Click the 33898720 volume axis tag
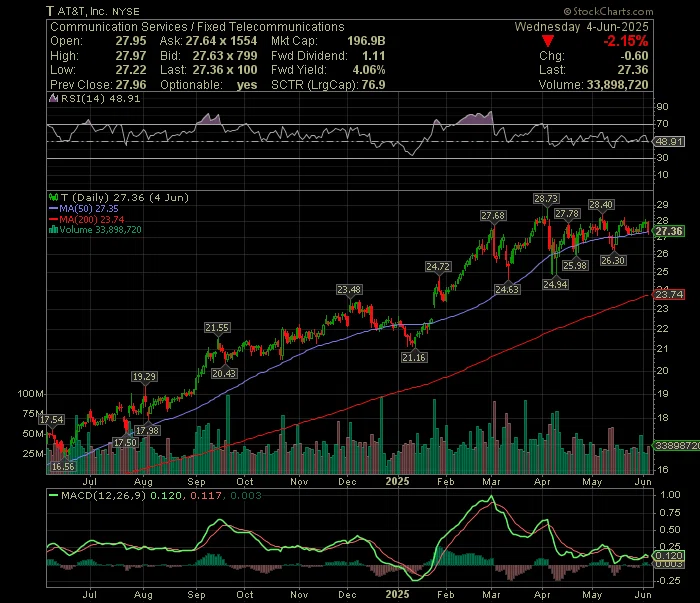700x603 pixels. pyautogui.click(x=676, y=445)
